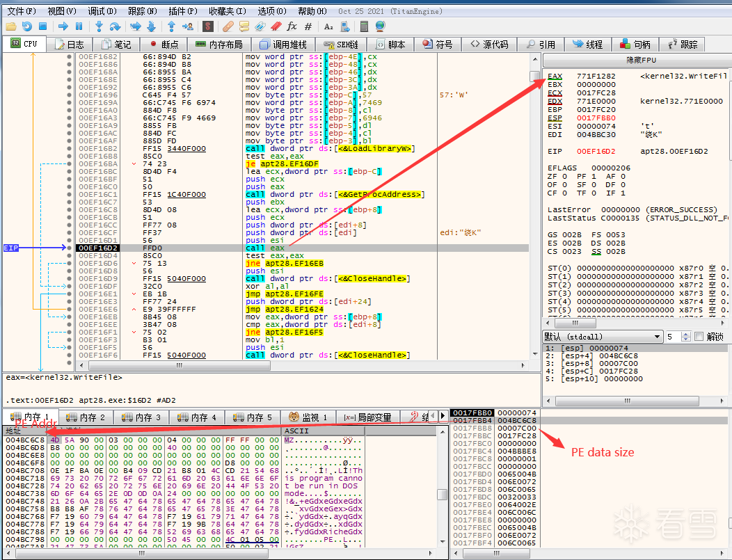Toggle the 解锁 checkbox below registers
This screenshot has height=560, width=732.
click(x=699, y=337)
